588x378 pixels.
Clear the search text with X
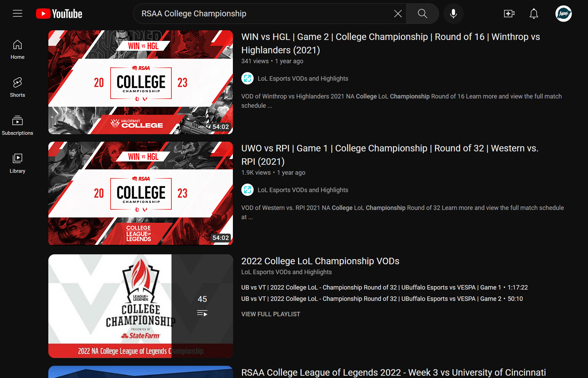tap(398, 14)
